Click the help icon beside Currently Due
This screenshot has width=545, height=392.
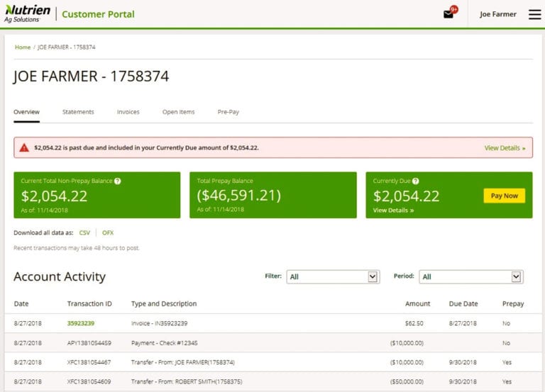pyautogui.click(x=416, y=181)
